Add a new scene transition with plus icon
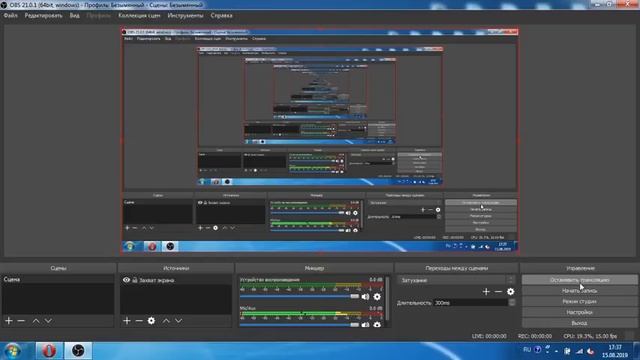The image size is (640, 360). (486, 291)
